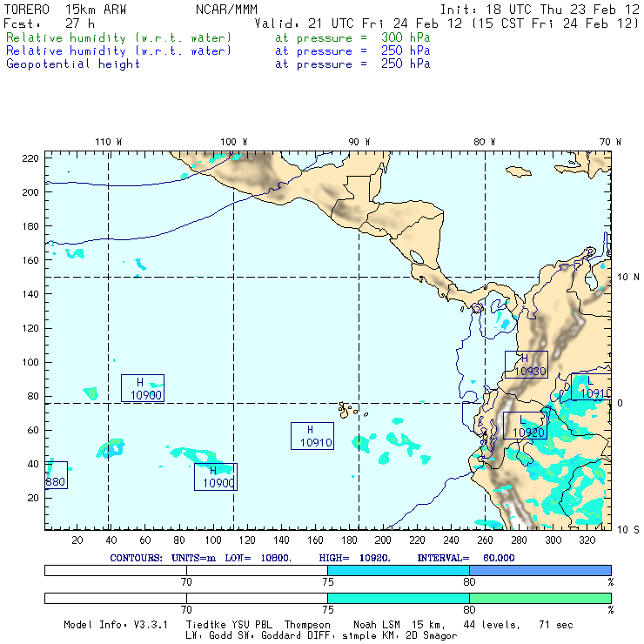Select the 'NCAR/MMM' header label
The image size is (644, 644).
click(226, 10)
